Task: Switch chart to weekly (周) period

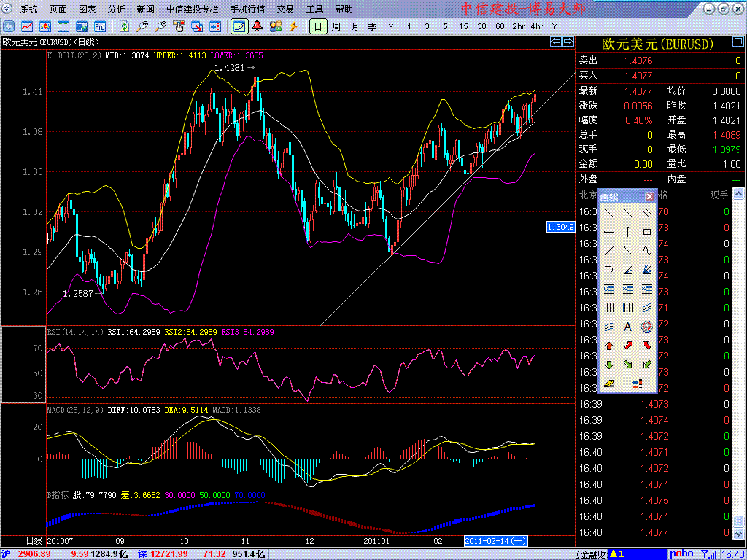Action: pyautogui.click(x=336, y=26)
